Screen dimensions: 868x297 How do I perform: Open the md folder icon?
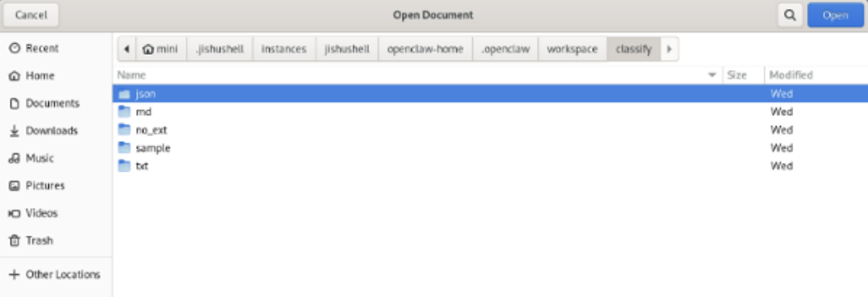coord(124,112)
